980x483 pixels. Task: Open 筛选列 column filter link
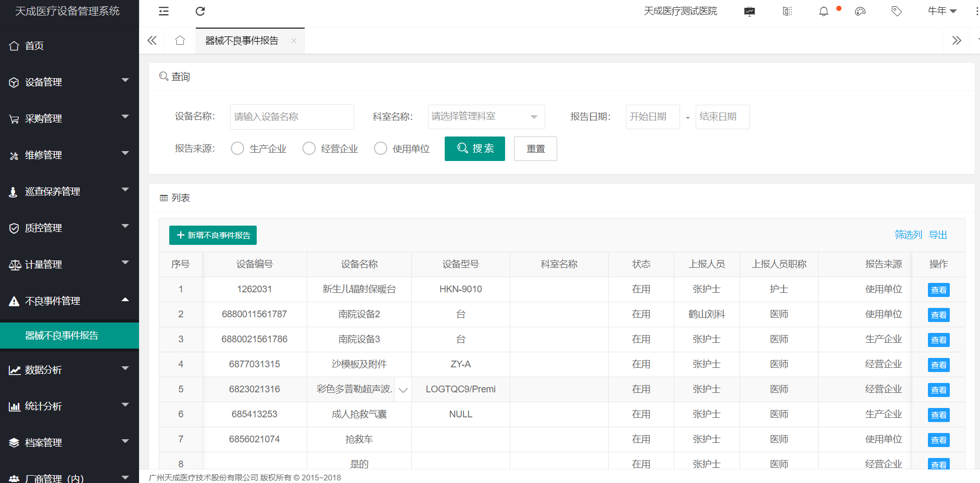pos(908,235)
